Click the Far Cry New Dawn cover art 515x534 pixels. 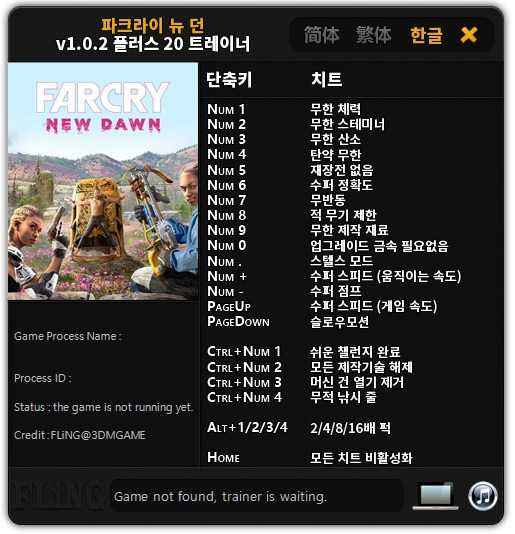click(x=104, y=182)
